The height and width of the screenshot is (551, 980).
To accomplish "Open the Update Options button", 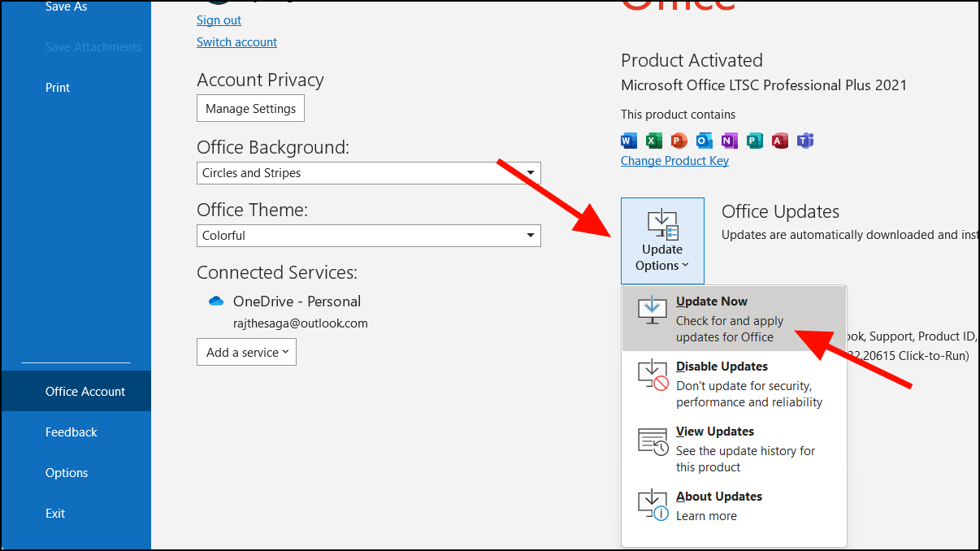I will point(662,241).
